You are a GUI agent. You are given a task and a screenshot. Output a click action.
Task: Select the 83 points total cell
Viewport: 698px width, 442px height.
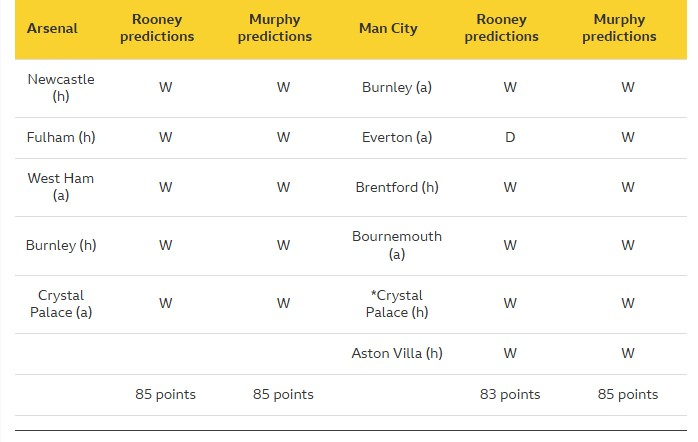tap(510, 394)
